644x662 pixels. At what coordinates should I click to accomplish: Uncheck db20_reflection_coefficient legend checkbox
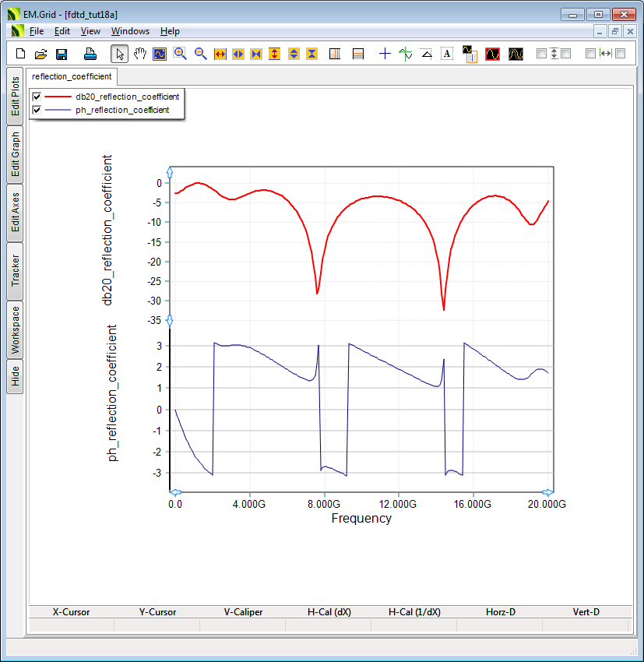pos(37,97)
